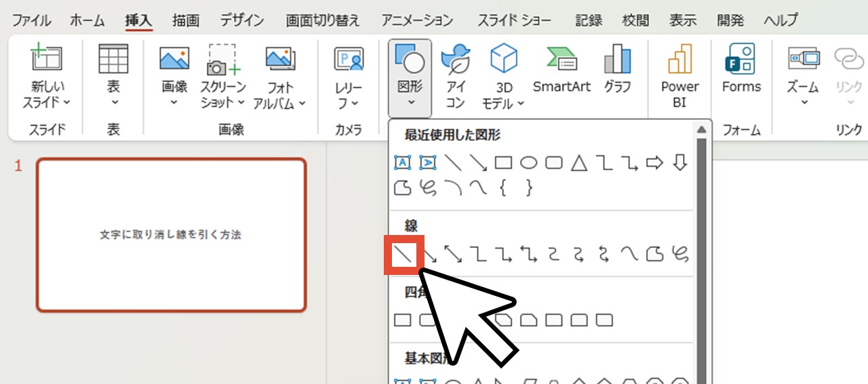This screenshot has height=384, width=868.
Task: Pick the right block arrow in recent shapes
Action: point(654,163)
